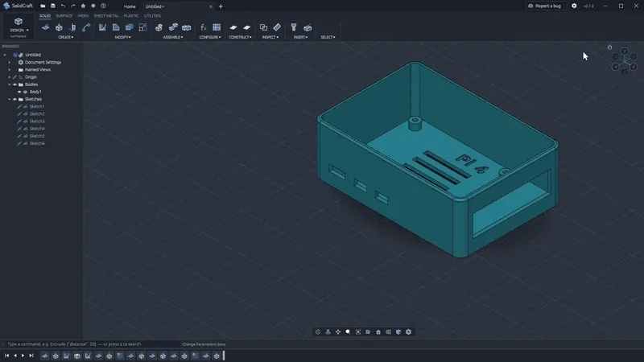The image size is (644, 362).
Task: Jump to timeline end
Action: [x=31, y=356]
